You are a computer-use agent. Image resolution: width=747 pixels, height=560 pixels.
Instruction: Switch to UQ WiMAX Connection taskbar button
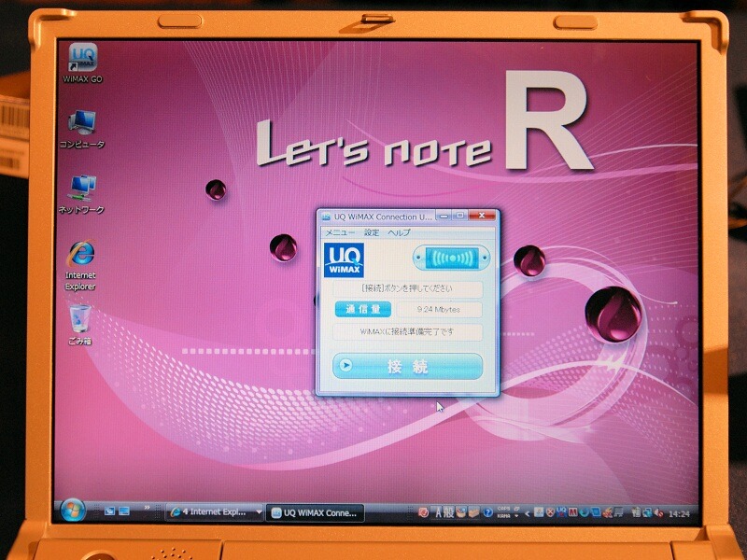(315, 512)
